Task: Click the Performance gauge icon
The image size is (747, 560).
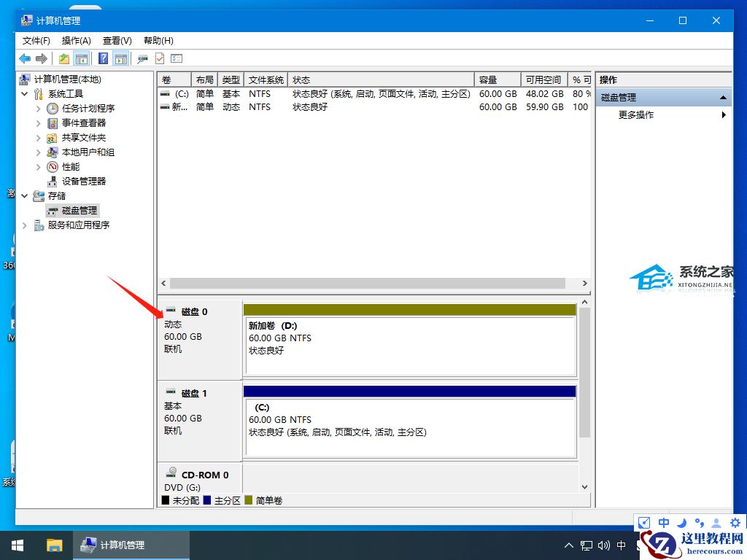Action: click(x=53, y=167)
